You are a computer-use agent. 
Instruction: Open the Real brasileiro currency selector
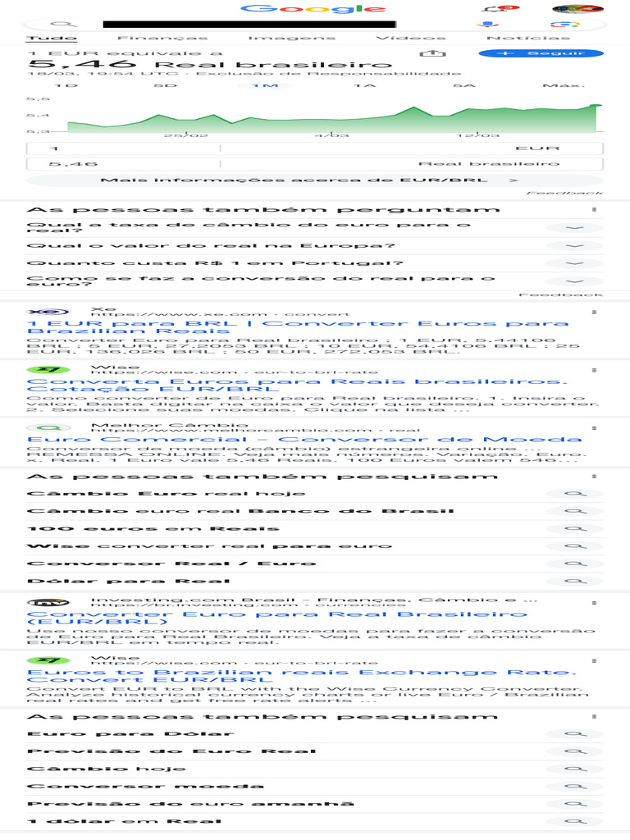pos(412,164)
